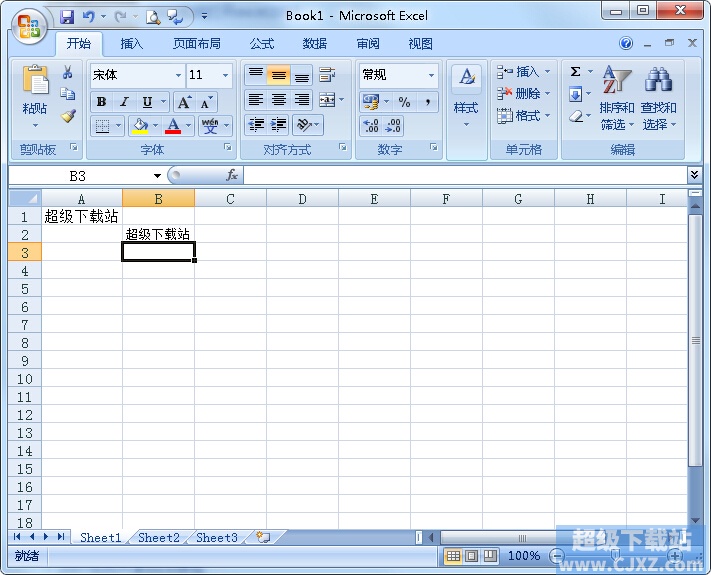Decrease decimal places
Screen dimensions: 711x575
pyautogui.click(x=393, y=126)
